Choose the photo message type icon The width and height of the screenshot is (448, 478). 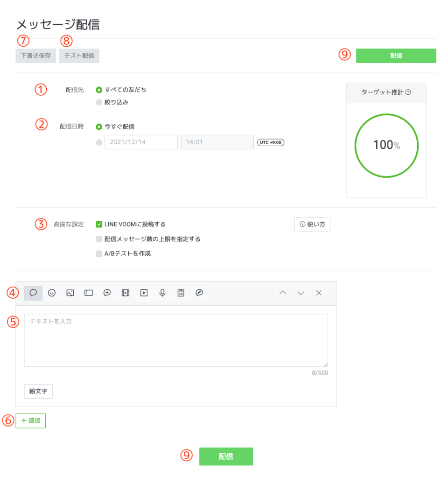[70, 293]
